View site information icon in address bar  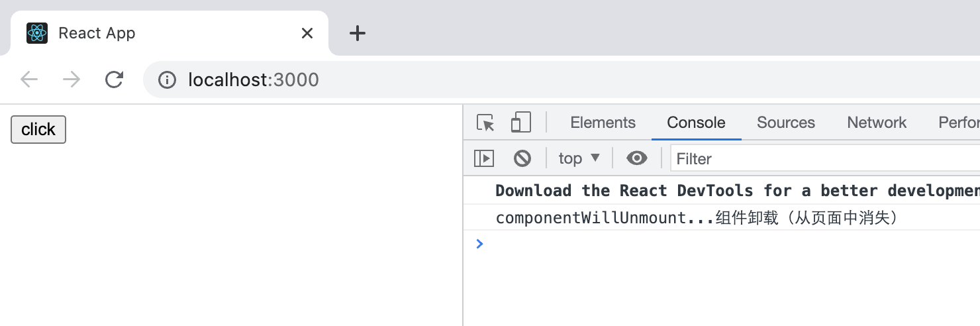(x=167, y=80)
